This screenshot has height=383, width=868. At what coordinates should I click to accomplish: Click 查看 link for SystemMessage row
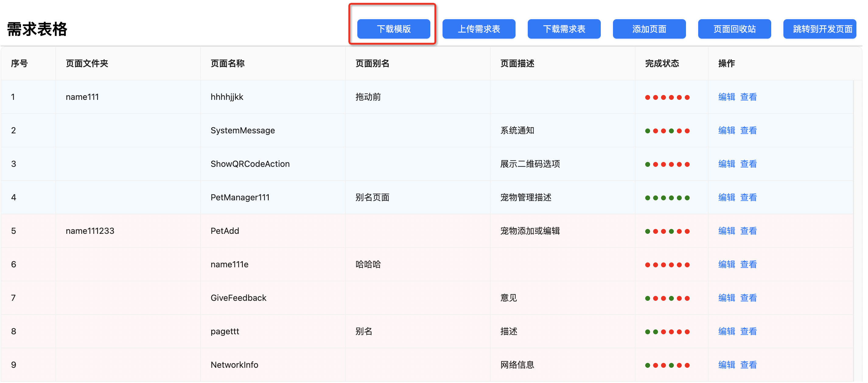[748, 131]
